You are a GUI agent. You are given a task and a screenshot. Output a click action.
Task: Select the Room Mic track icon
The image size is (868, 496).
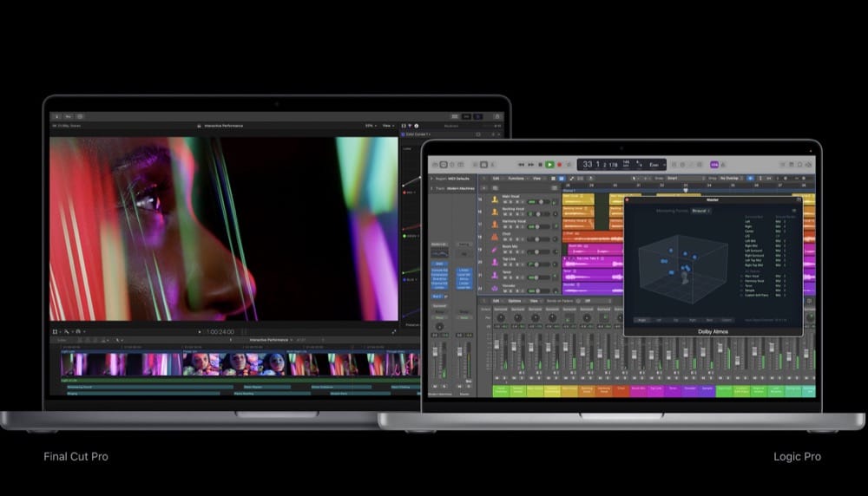pyautogui.click(x=495, y=250)
